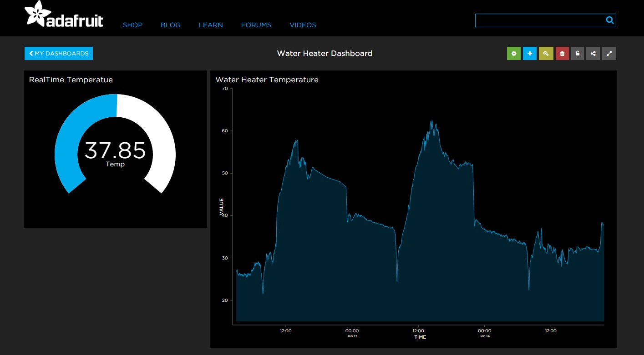Click the yellow key icon
Image resolution: width=644 pixels, height=355 pixels.
point(546,54)
